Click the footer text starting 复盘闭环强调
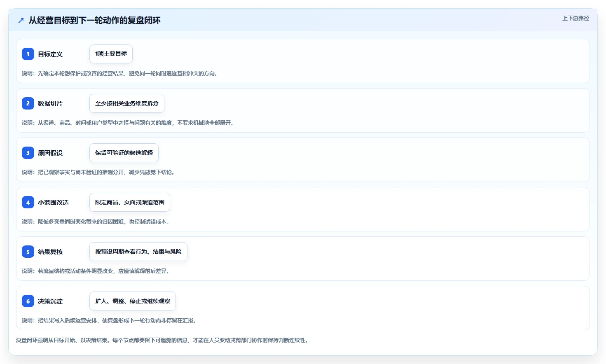This screenshot has width=606, height=364. tap(163, 340)
